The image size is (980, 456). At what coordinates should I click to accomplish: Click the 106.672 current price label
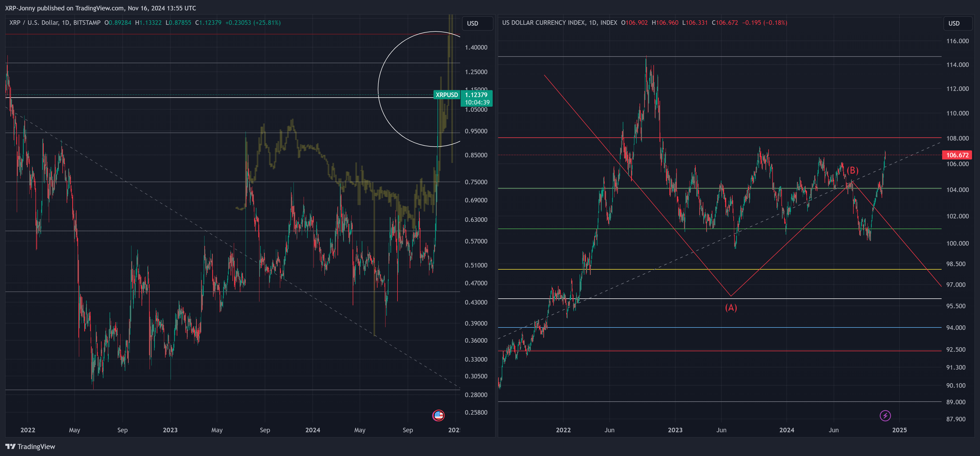click(x=957, y=155)
